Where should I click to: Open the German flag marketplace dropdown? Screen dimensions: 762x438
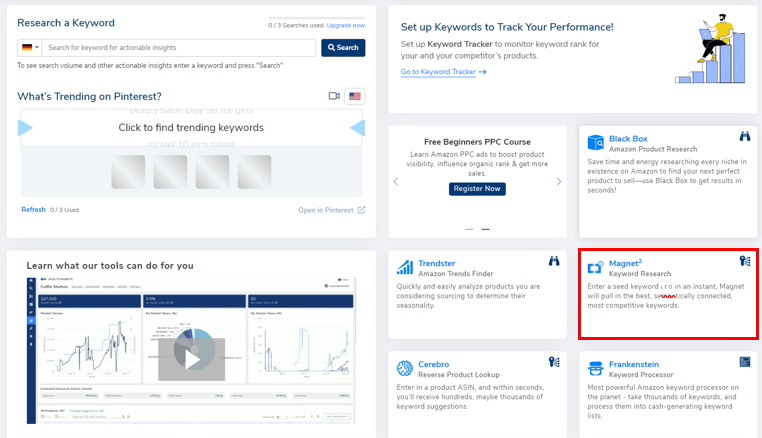click(30, 48)
